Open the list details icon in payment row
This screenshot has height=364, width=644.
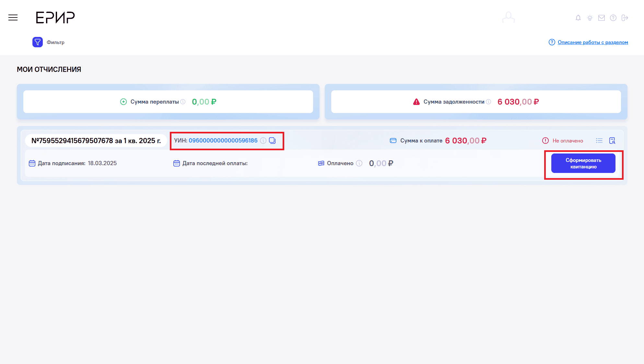point(599,141)
